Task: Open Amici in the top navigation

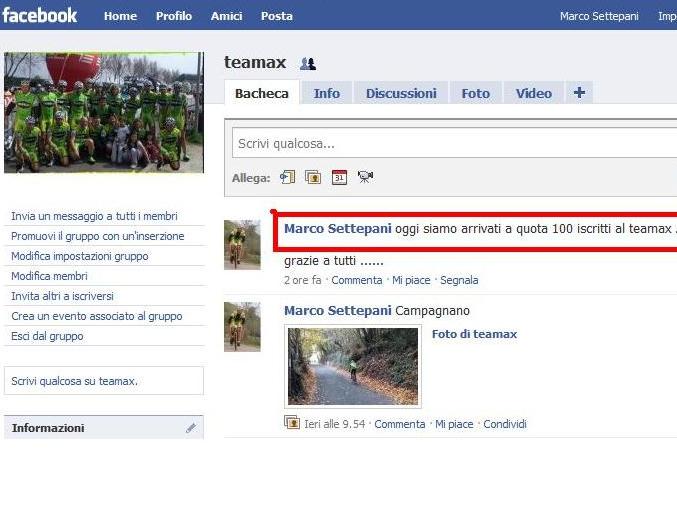Action: pyautogui.click(x=226, y=16)
